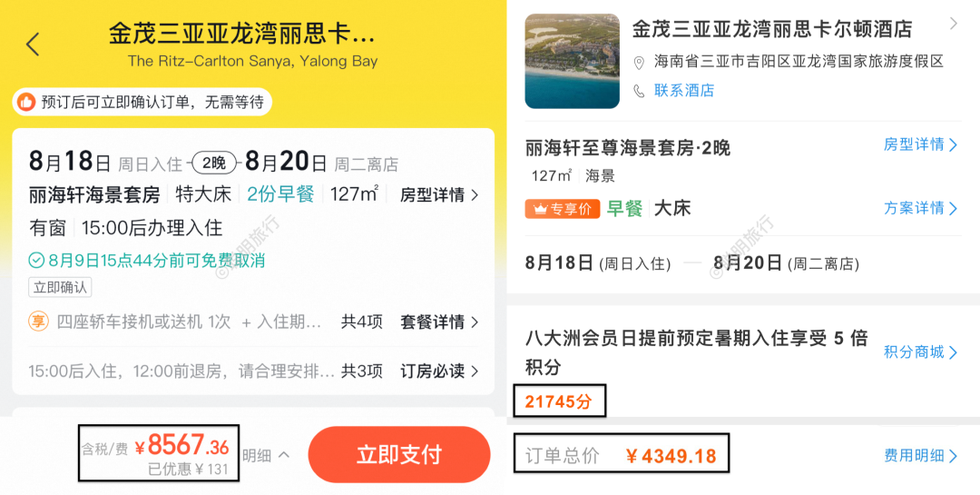Tap the location pin icon
980x495 pixels.
(x=639, y=62)
